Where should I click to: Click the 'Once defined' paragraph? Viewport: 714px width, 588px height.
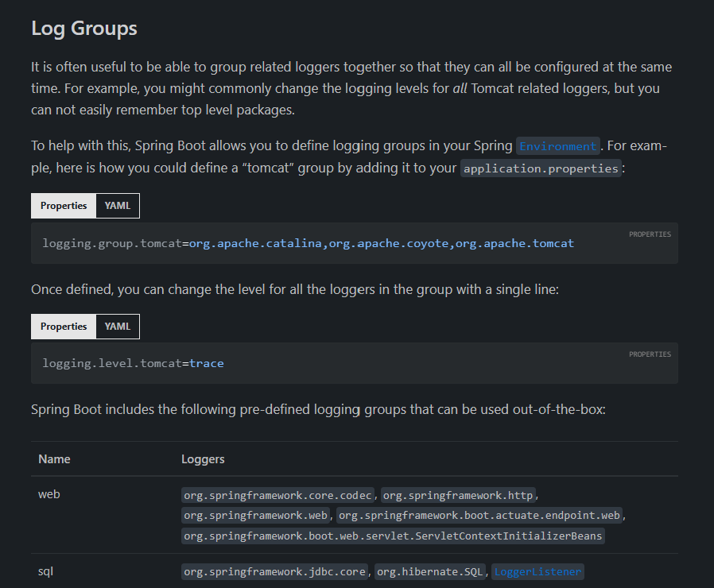click(x=295, y=289)
